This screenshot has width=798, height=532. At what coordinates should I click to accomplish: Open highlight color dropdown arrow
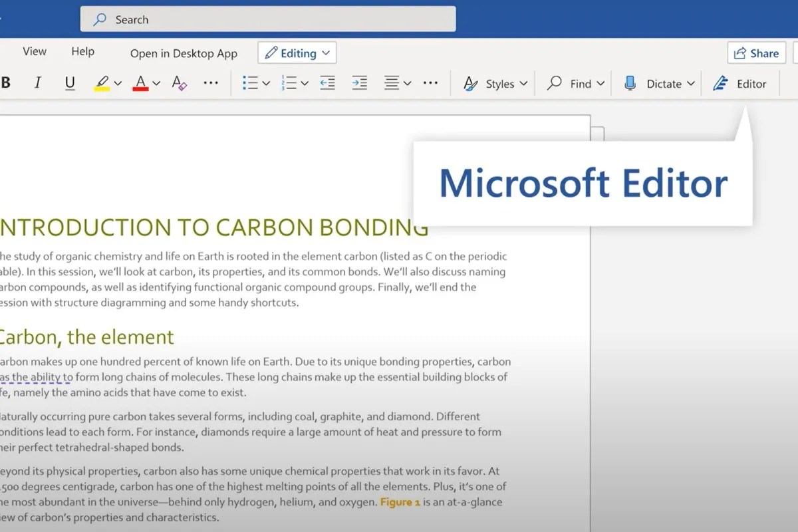[118, 84]
